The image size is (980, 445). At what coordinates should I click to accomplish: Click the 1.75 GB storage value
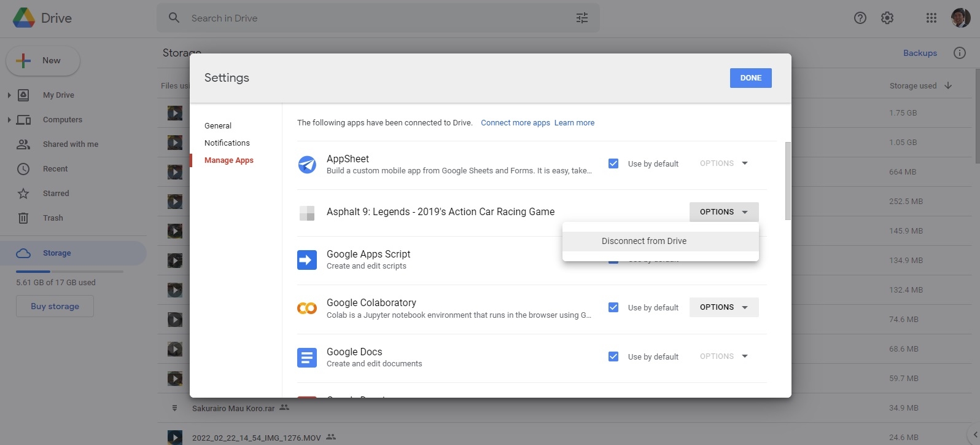pyautogui.click(x=903, y=113)
